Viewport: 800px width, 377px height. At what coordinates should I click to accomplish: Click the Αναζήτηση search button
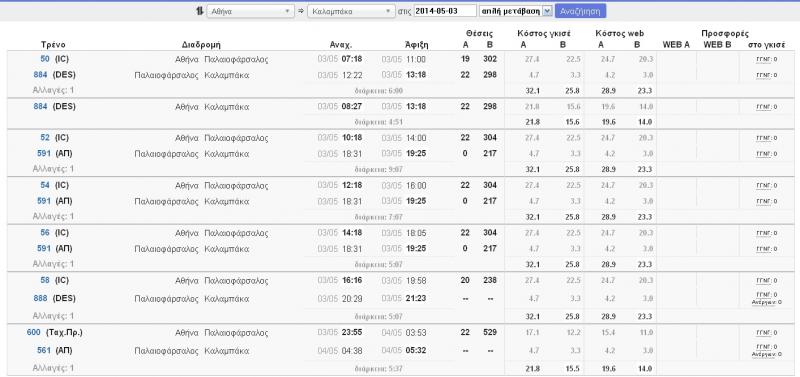581,11
